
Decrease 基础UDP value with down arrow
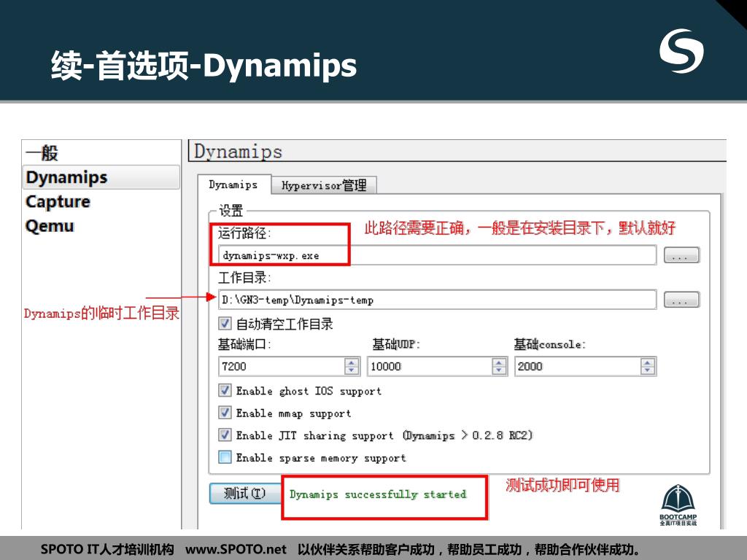pos(499,371)
